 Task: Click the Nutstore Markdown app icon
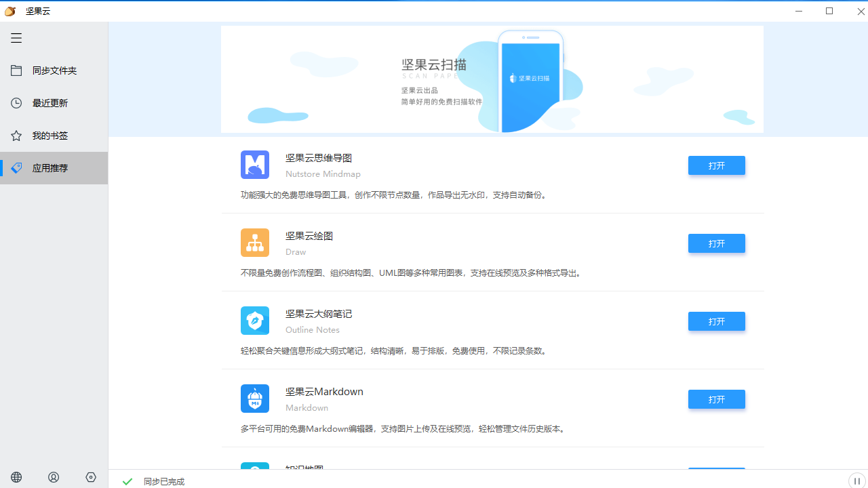point(255,398)
